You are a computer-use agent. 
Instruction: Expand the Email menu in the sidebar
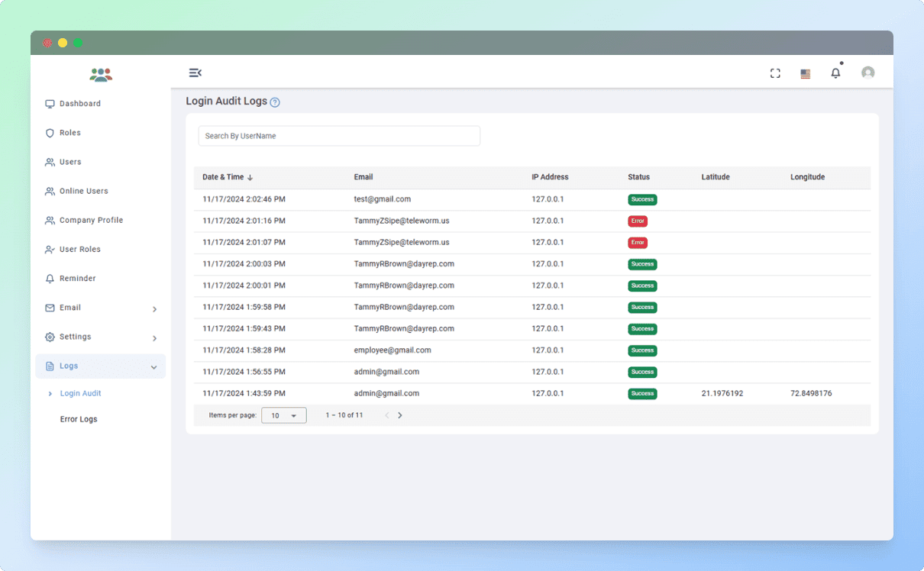(x=101, y=308)
